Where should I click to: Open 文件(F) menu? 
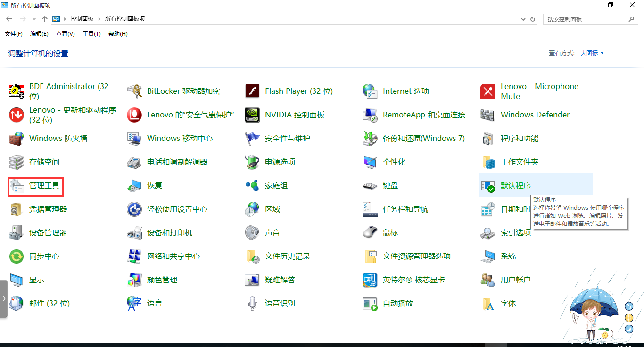pyautogui.click(x=14, y=34)
